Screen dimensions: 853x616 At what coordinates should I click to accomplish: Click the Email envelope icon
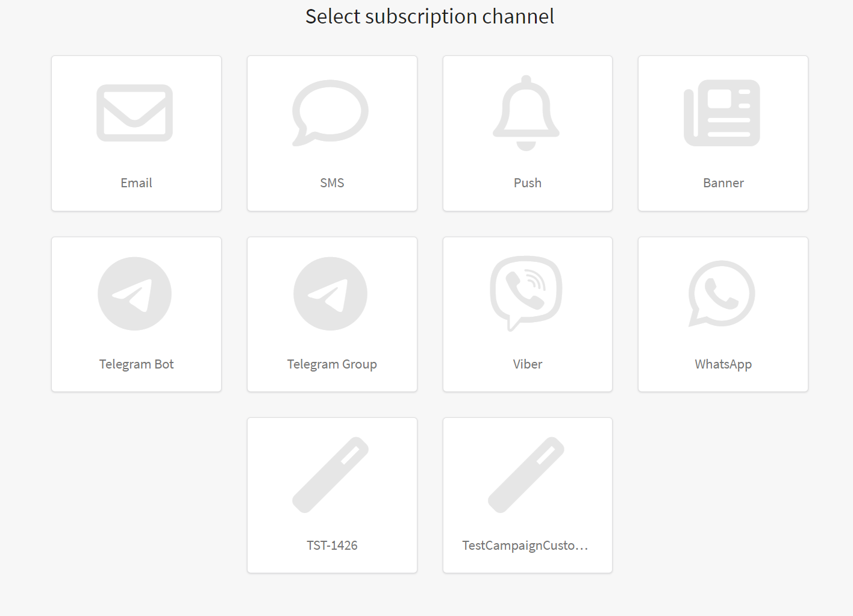pos(135,113)
